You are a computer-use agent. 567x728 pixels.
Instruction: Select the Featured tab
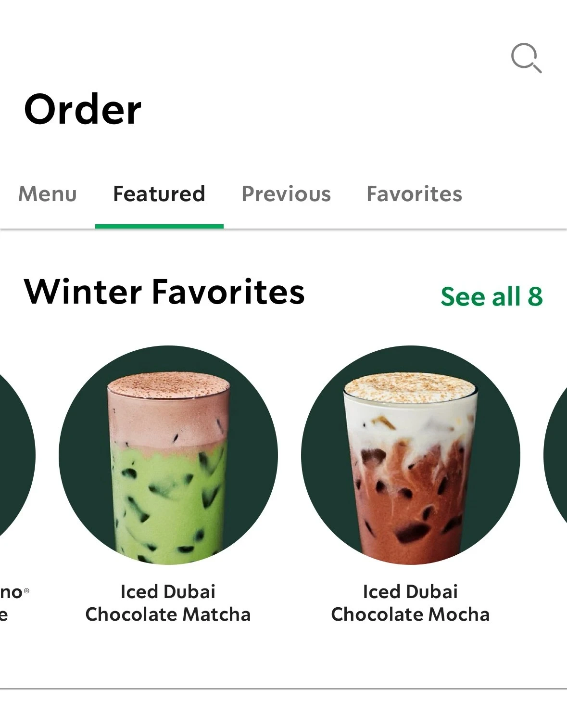click(x=159, y=194)
